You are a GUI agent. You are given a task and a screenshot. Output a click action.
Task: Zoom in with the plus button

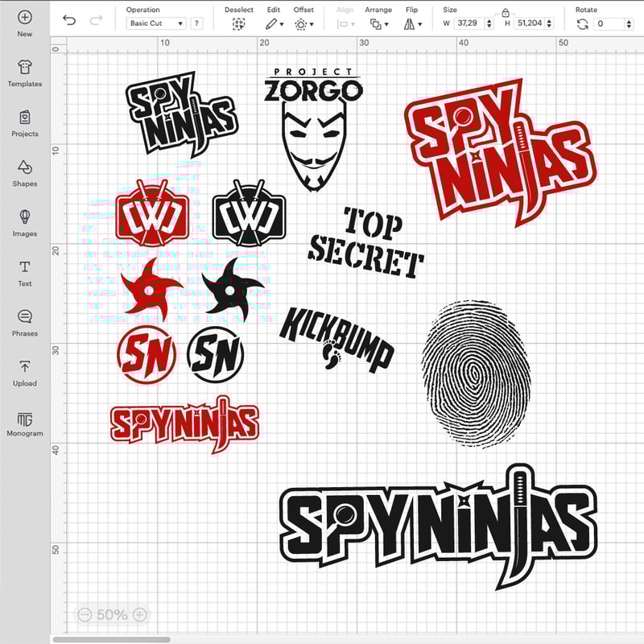(139, 615)
